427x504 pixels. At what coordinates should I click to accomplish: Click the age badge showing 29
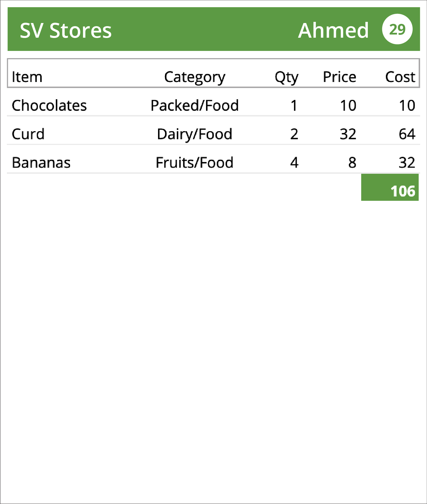(397, 29)
